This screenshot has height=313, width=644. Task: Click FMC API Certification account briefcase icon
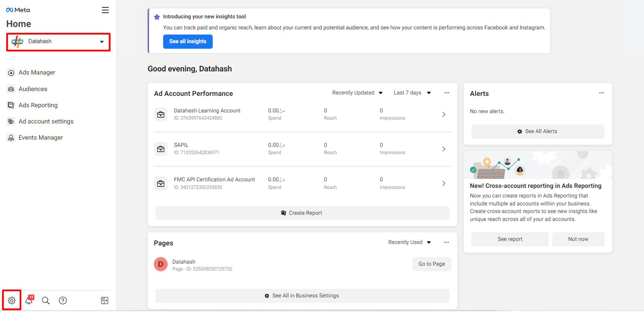tap(161, 184)
